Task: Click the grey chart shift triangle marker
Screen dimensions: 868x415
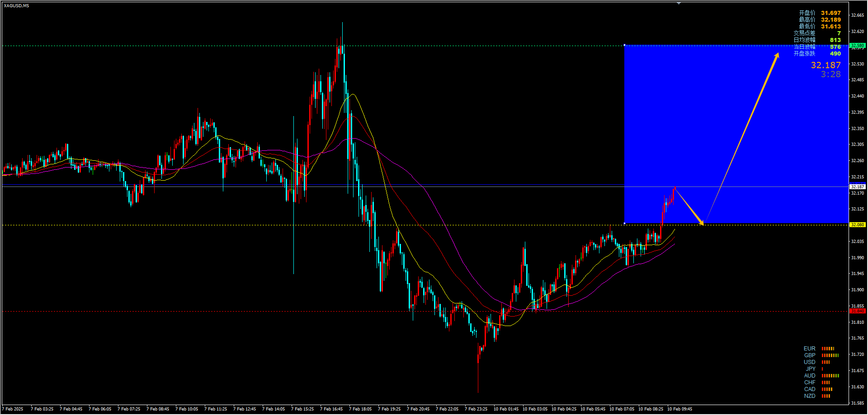Action: [679, 3]
